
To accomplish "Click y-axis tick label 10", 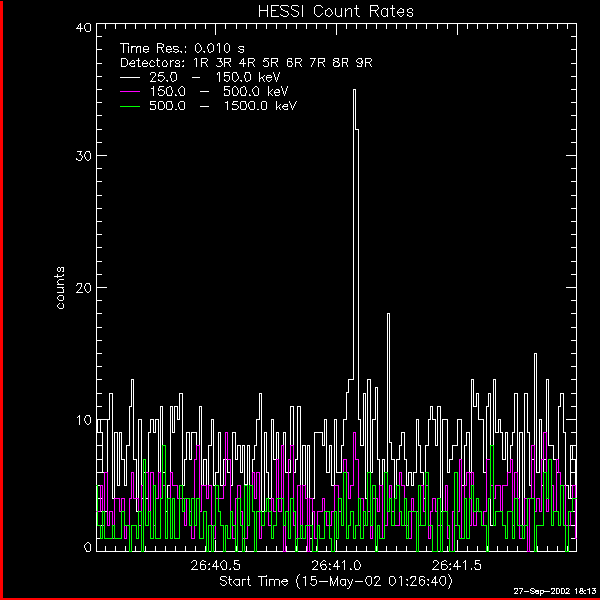I will point(83,420).
